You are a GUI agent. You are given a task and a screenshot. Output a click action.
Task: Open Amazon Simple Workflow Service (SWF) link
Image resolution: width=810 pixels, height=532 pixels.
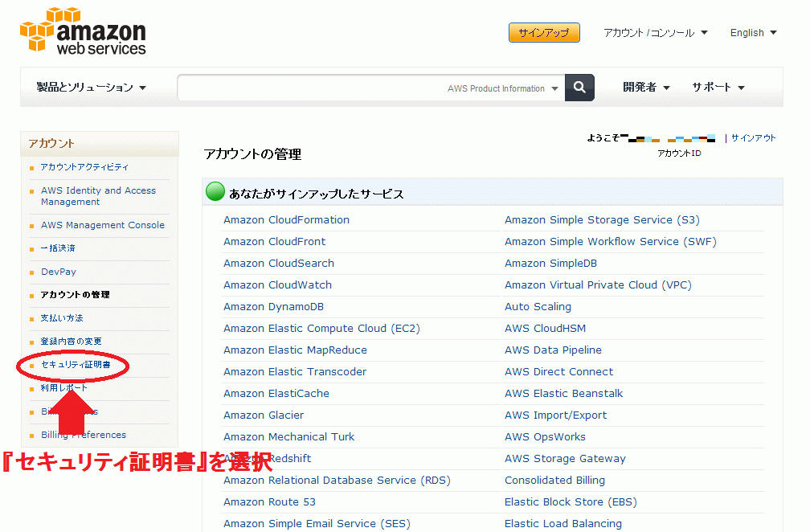coord(610,242)
